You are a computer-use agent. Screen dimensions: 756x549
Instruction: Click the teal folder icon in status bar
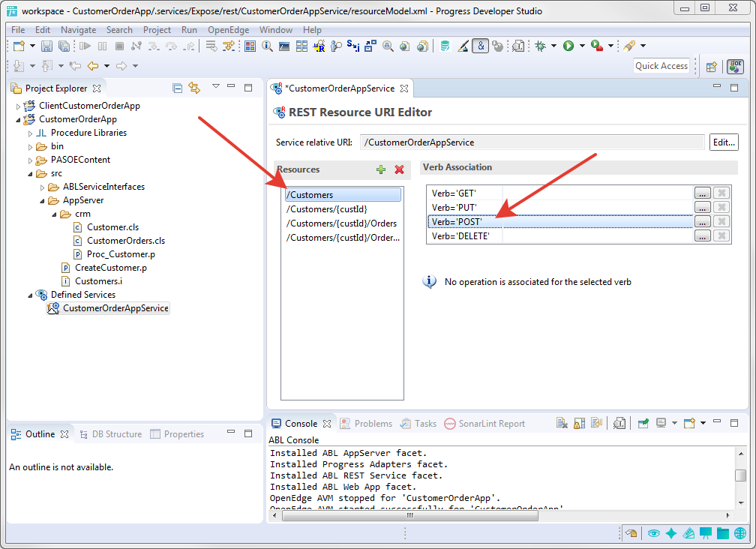tap(723, 533)
